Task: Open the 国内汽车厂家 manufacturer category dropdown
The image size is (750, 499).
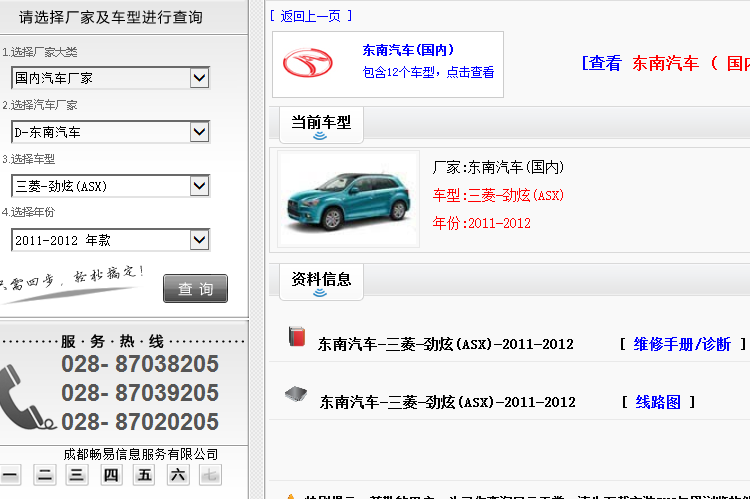Action: 110,78
